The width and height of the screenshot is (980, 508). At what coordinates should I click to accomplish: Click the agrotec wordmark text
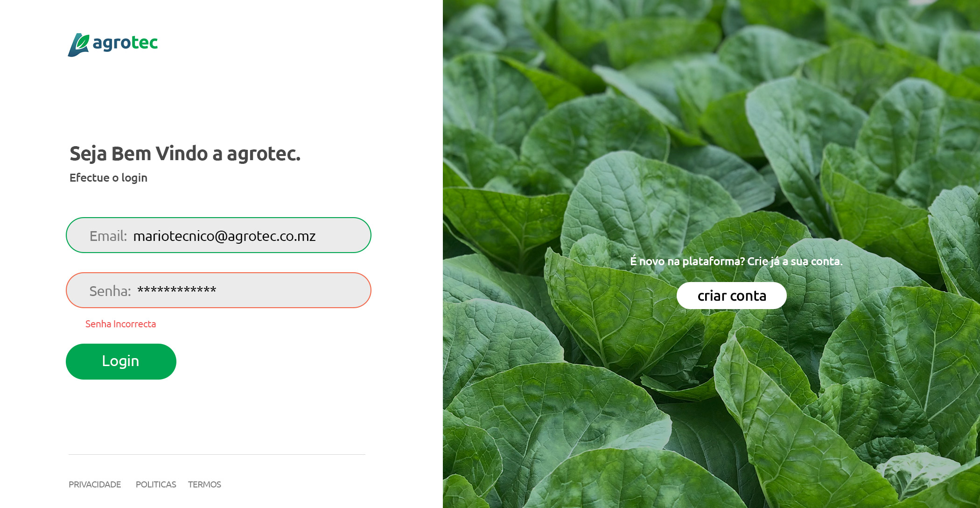tap(125, 43)
